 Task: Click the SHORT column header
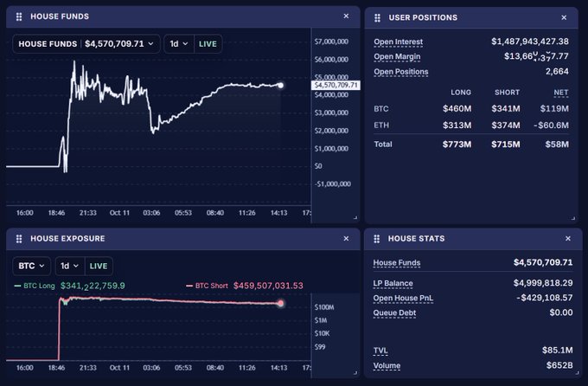click(x=507, y=93)
